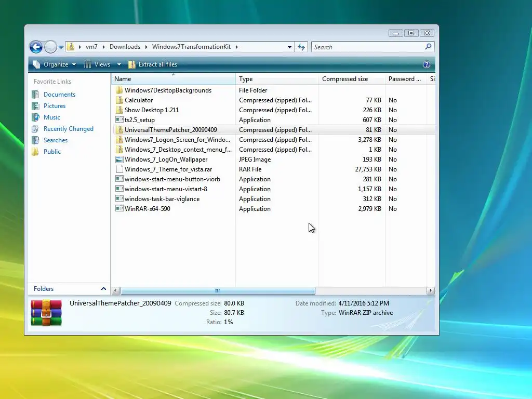Viewport: 532px width, 399px height.
Task: Select Windows_7_Theme_for_vista.rar file icon
Action: tap(119, 169)
